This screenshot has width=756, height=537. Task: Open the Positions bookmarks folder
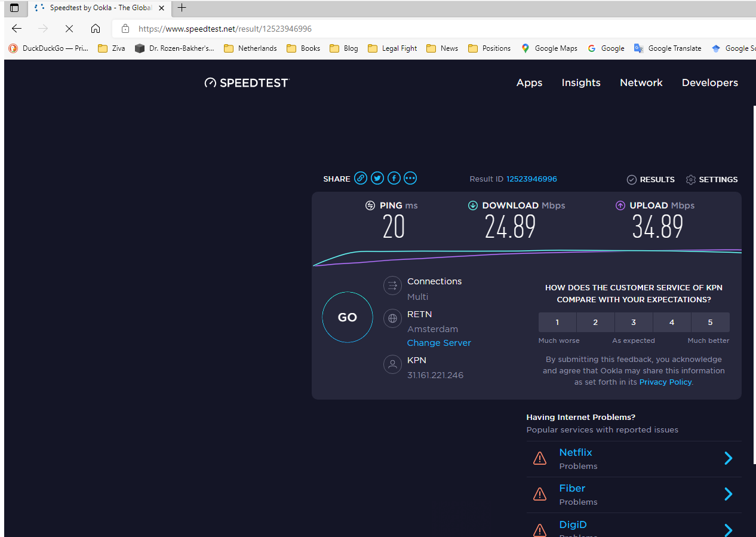coord(490,48)
